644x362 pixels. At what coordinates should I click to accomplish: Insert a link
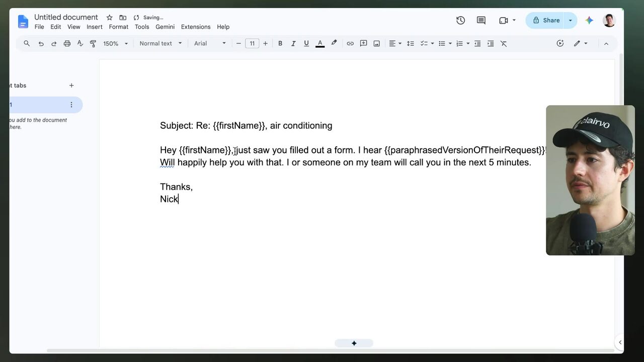point(350,44)
